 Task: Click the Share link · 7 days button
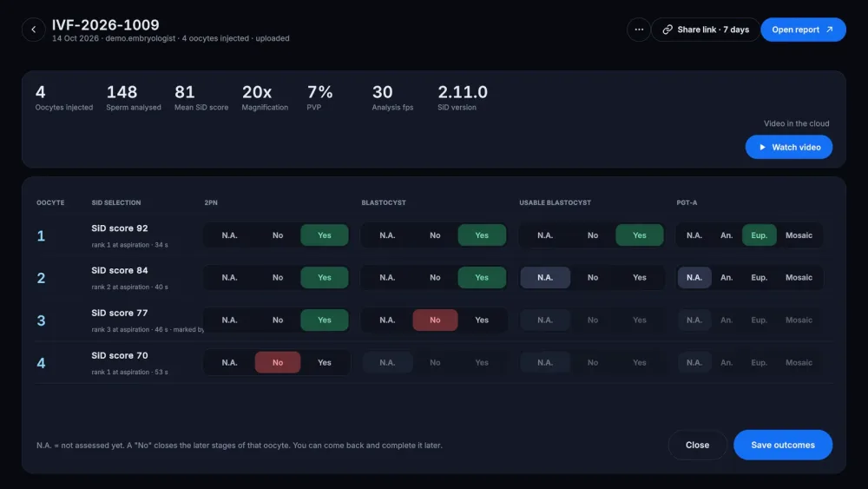(705, 30)
